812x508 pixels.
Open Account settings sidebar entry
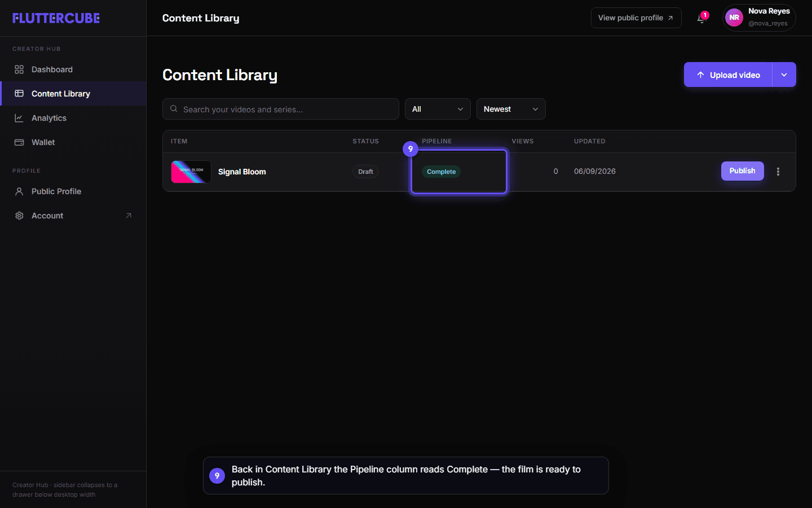click(x=73, y=216)
